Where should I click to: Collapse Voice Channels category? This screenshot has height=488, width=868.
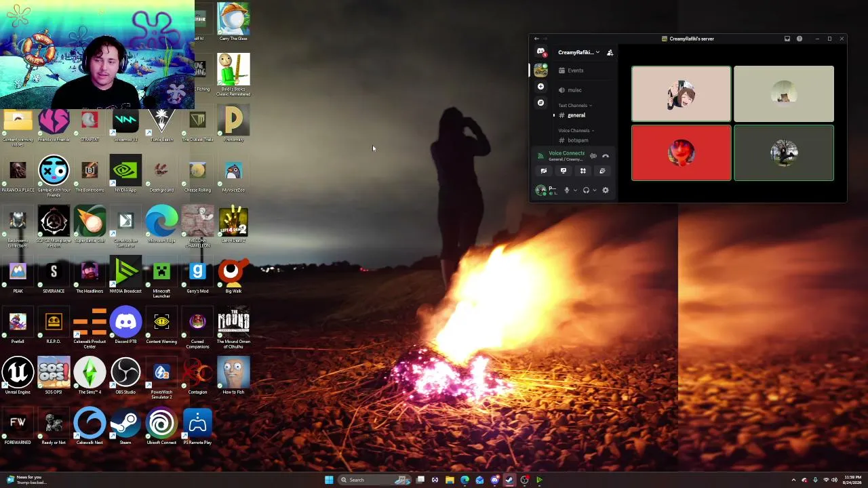click(576, 130)
